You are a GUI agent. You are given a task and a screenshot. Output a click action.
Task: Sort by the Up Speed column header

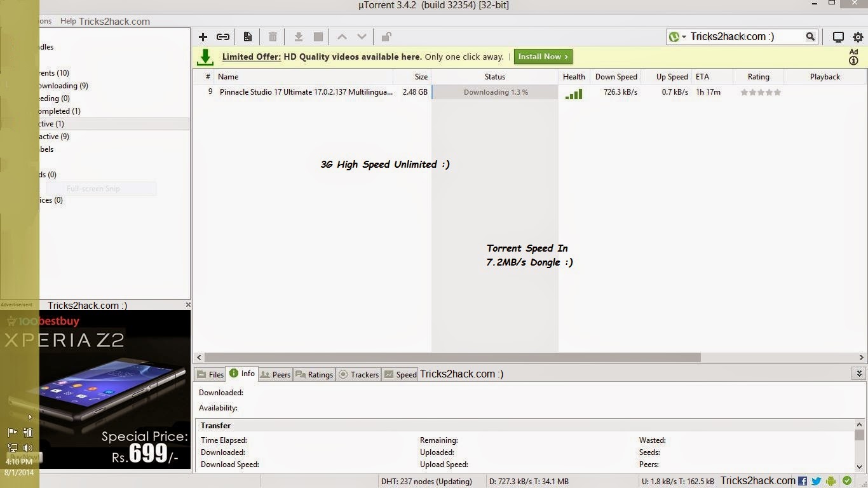click(x=666, y=77)
